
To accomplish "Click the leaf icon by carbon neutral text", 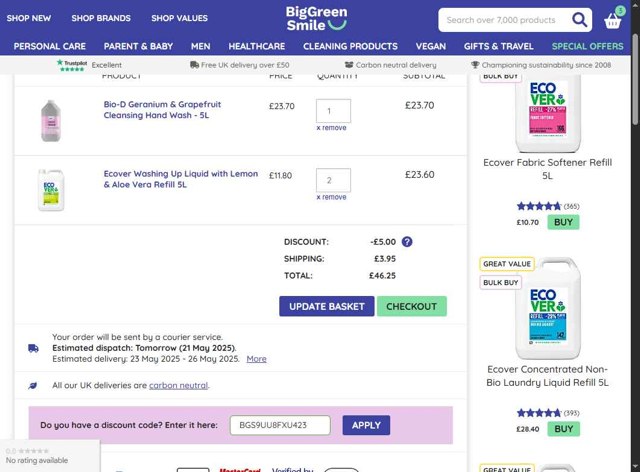I will click(33, 385).
